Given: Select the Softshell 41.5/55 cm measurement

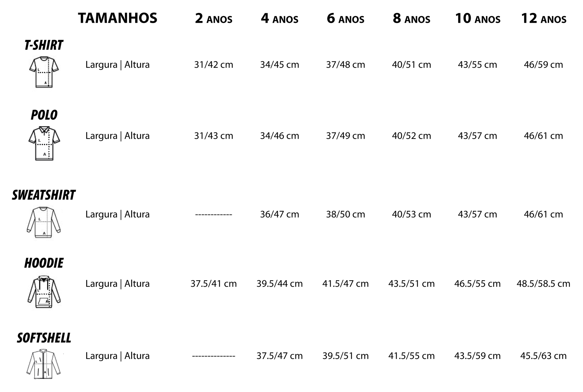Looking at the screenshot, I should pos(411,356).
